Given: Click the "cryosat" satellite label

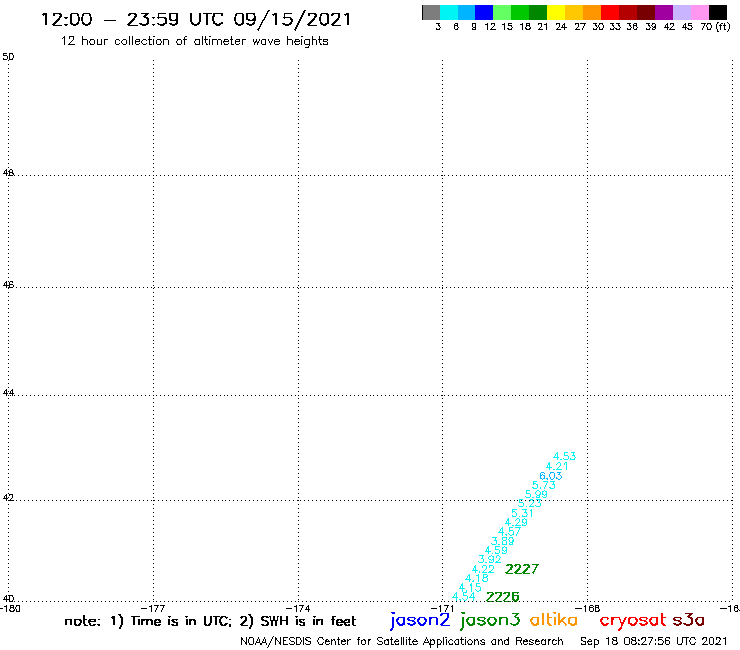Looking at the screenshot, I should coord(633,620).
